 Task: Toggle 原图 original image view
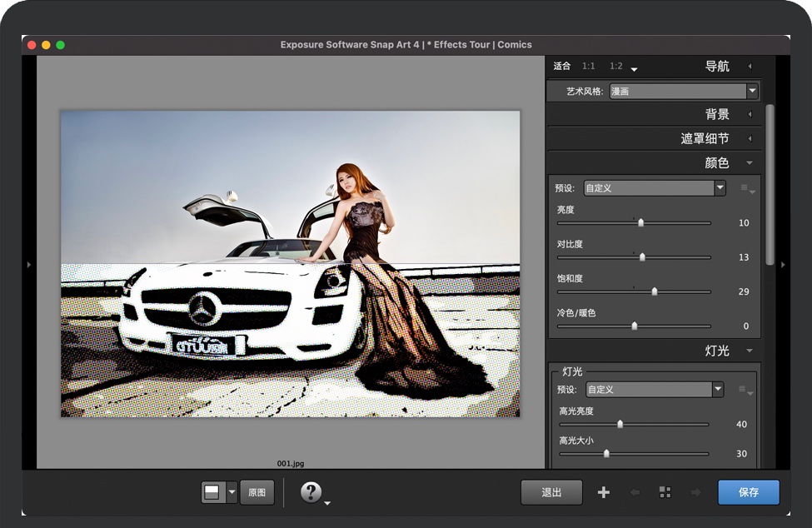[257, 492]
